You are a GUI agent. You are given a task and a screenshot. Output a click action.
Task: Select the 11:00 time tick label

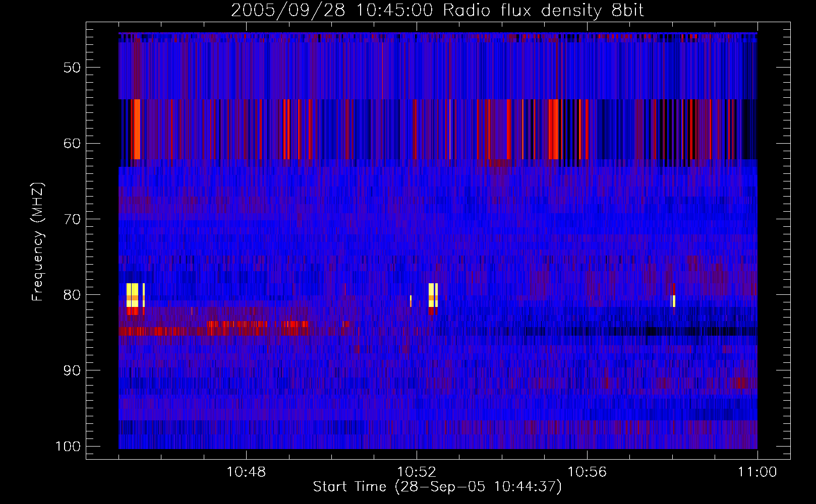[x=757, y=472]
